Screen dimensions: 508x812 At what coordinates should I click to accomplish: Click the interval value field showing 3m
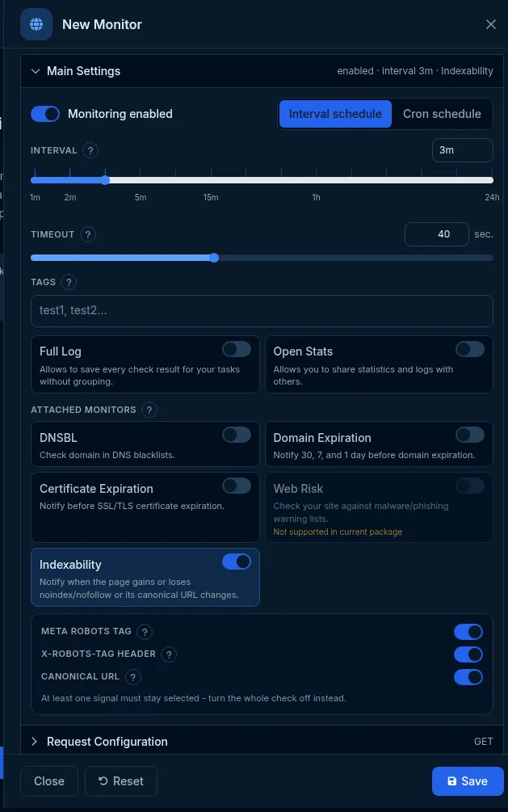tap(463, 150)
